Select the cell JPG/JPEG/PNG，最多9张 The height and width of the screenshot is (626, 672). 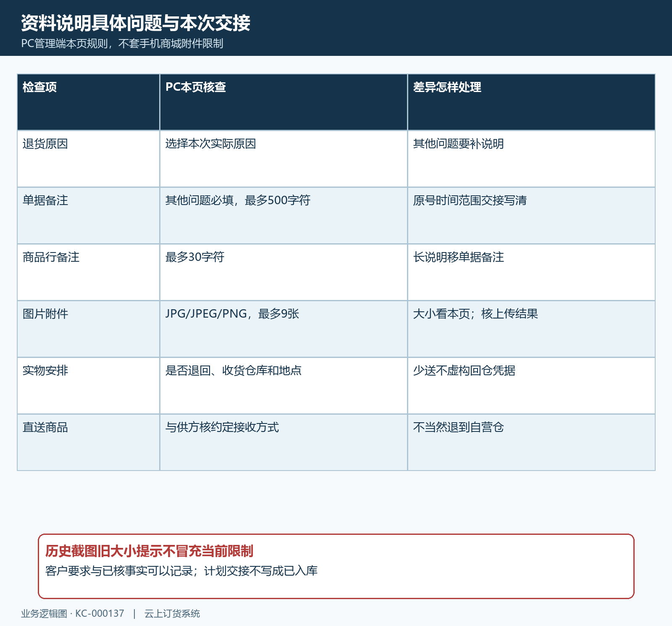click(283, 329)
